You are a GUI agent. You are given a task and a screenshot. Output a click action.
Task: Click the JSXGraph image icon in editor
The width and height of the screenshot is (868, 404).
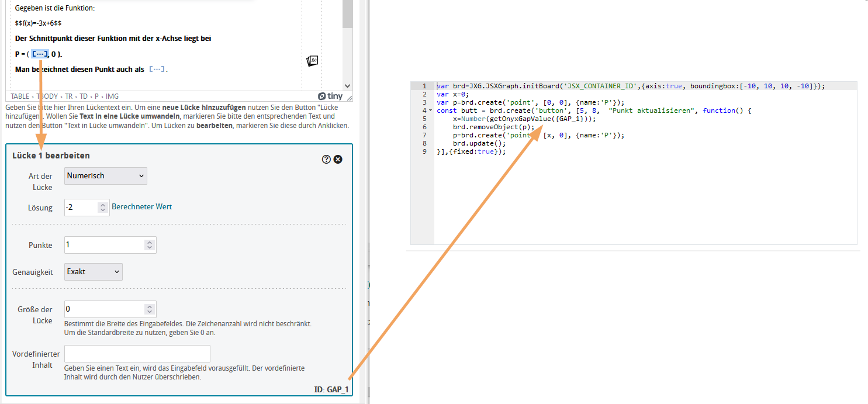[312, 61]
